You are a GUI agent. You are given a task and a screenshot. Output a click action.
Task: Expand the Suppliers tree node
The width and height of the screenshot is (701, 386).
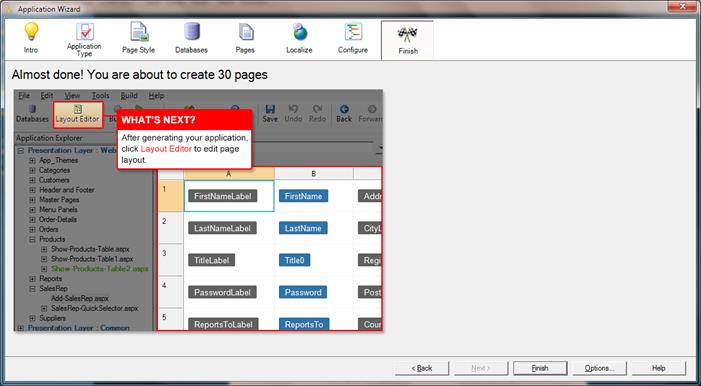tap(33, 318)
